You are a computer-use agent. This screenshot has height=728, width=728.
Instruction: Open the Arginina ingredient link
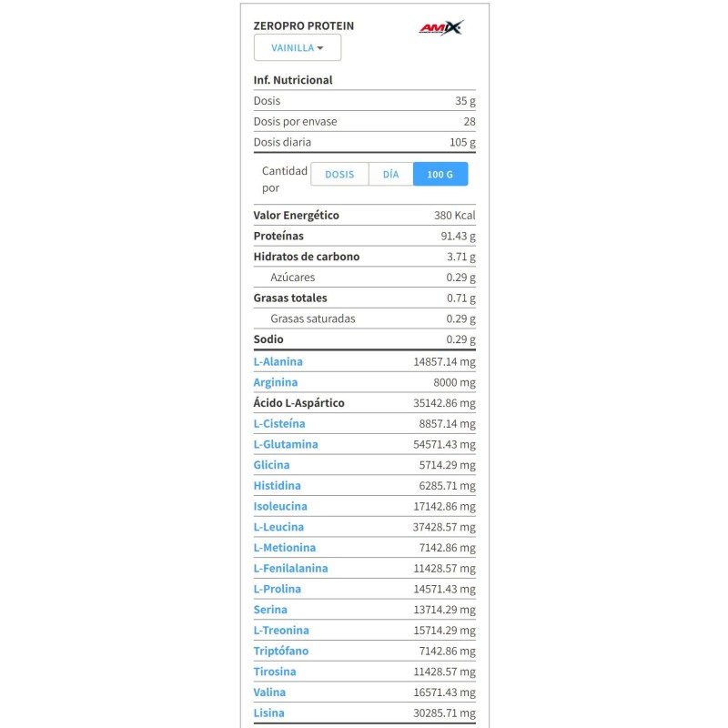point(276,382)
